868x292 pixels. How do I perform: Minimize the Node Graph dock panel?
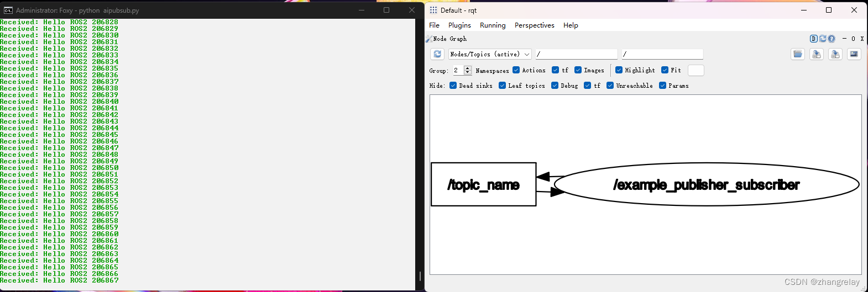tap(844, 39)
